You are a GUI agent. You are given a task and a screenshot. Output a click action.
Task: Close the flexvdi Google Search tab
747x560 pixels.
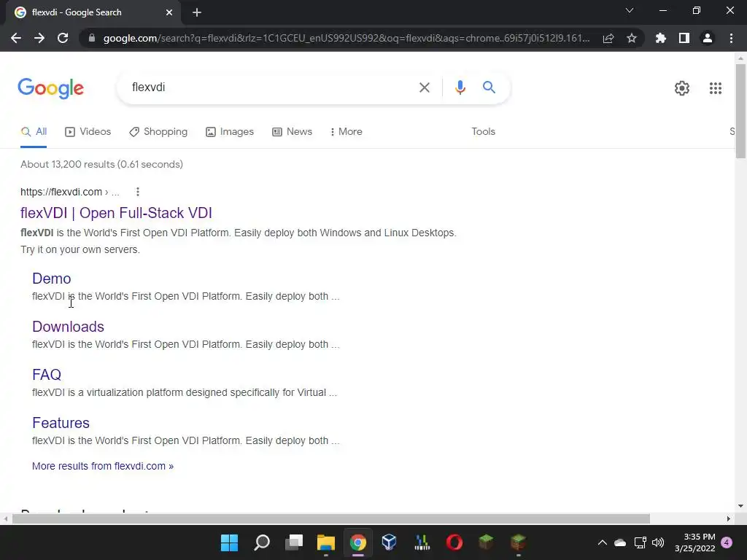click(x=169, y=12)
